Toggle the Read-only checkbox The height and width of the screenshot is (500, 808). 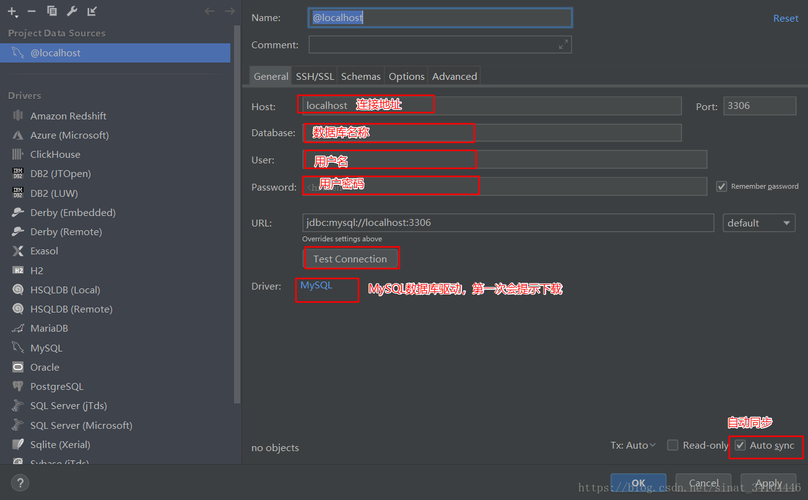pyautogui.click(x=673, y=445)
